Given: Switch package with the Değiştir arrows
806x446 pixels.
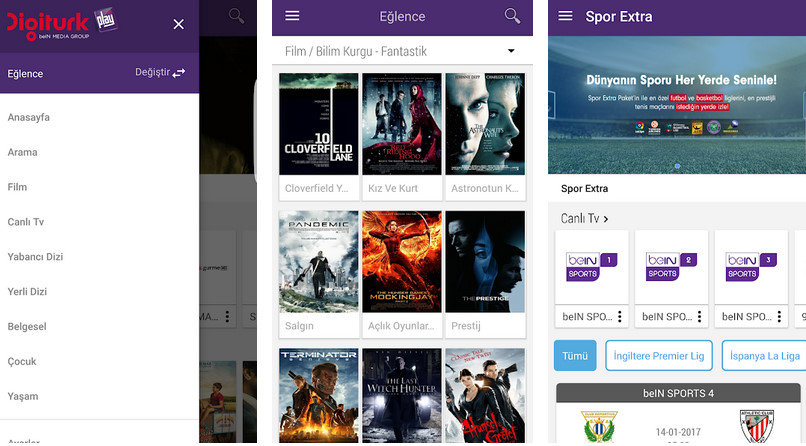Looking at the screenshot, I should [x=179, y=73].
